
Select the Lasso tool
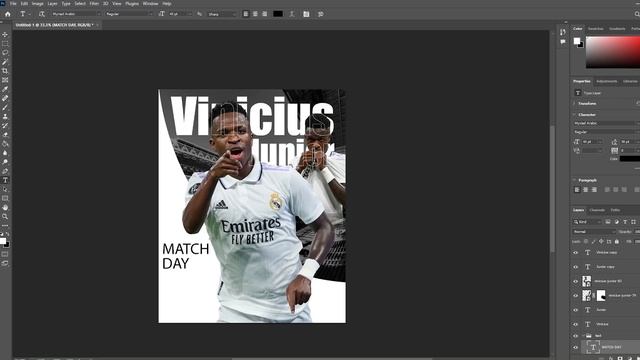click(5, 53)
